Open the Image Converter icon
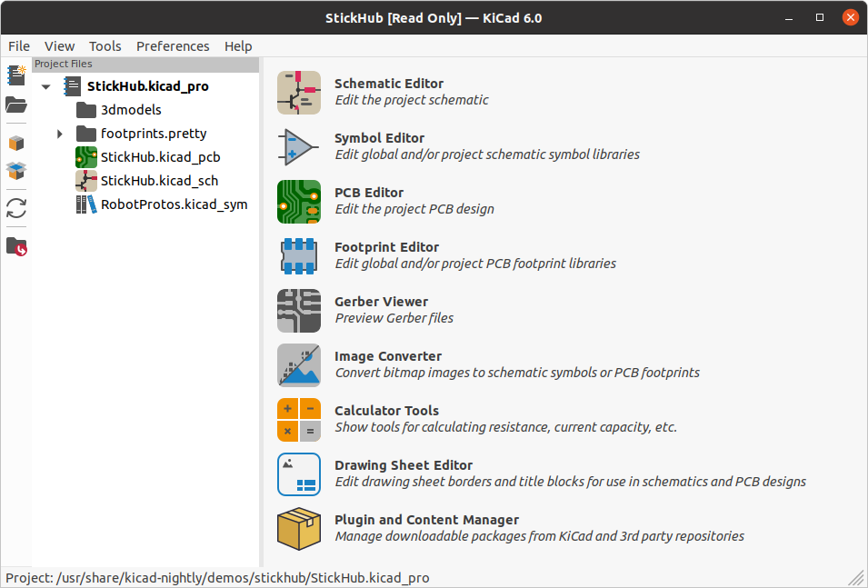The height and width of the screenshot is (588, 868). [299, 365]
